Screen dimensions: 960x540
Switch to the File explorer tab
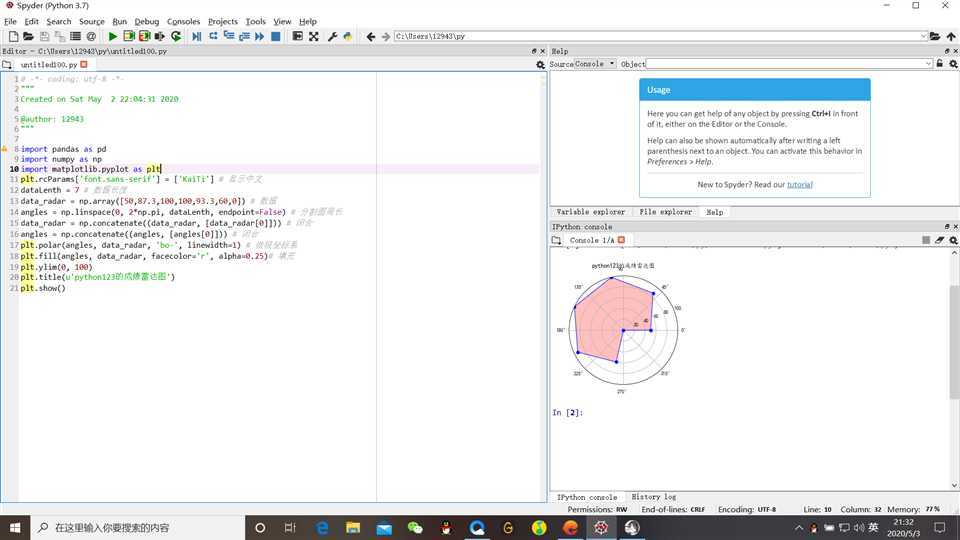[x=666, y=212]
